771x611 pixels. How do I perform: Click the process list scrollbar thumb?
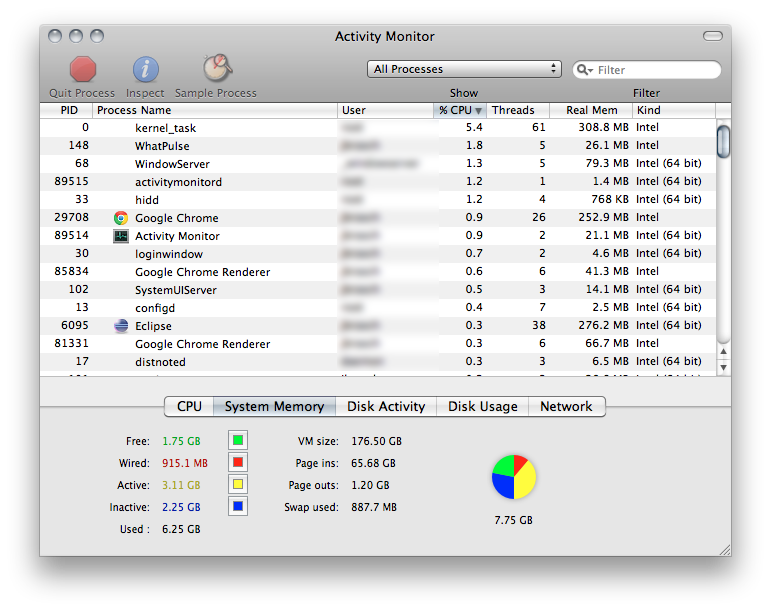[723, 142]
